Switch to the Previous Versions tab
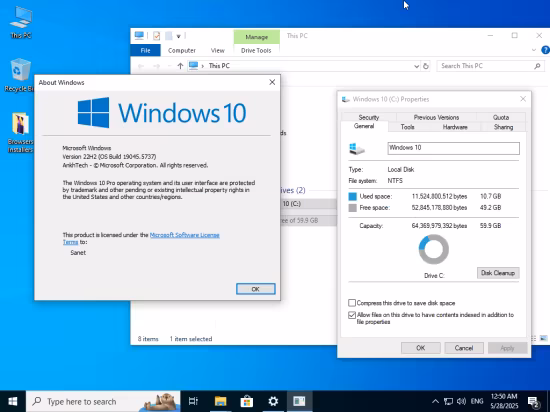This screenshot has height=412, width=550. coord(436,117)
